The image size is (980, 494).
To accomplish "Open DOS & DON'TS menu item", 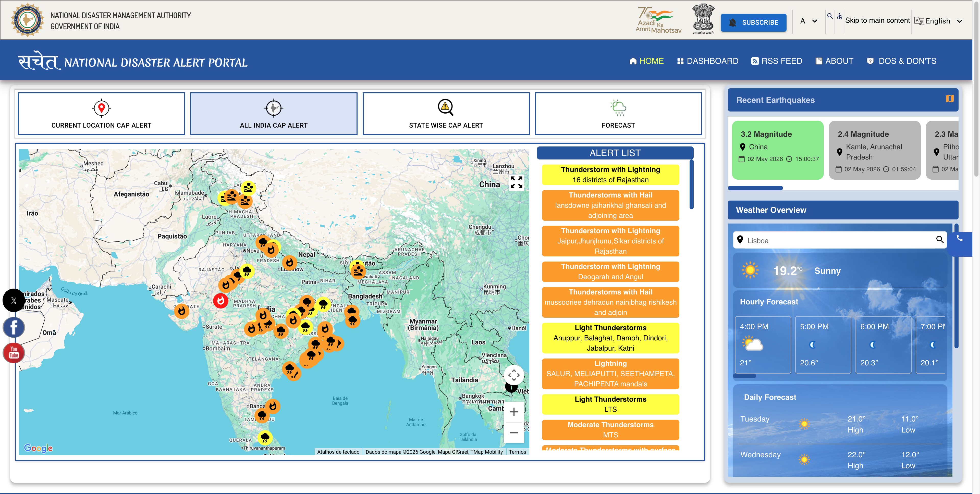I will [x=901, y=61].
